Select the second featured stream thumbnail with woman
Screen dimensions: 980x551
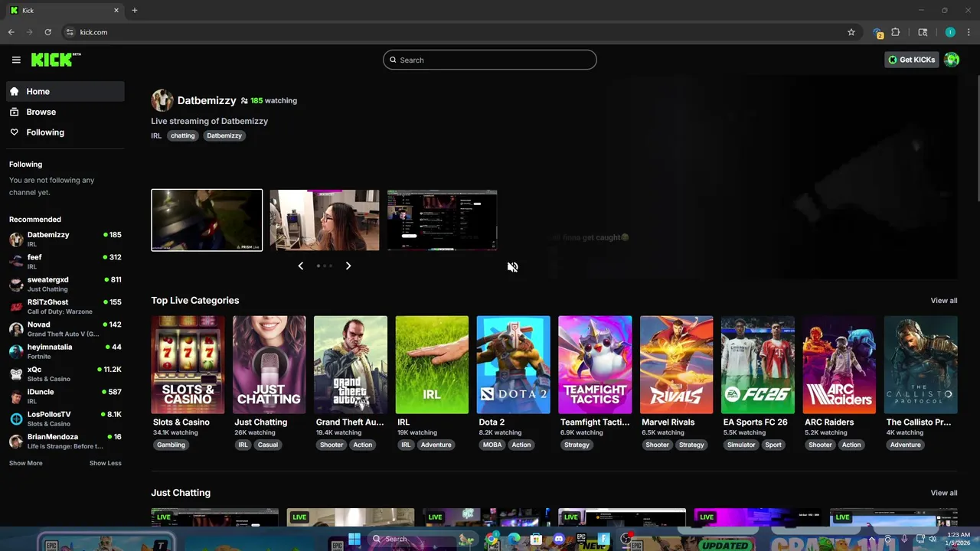click(x=325, y=220)
